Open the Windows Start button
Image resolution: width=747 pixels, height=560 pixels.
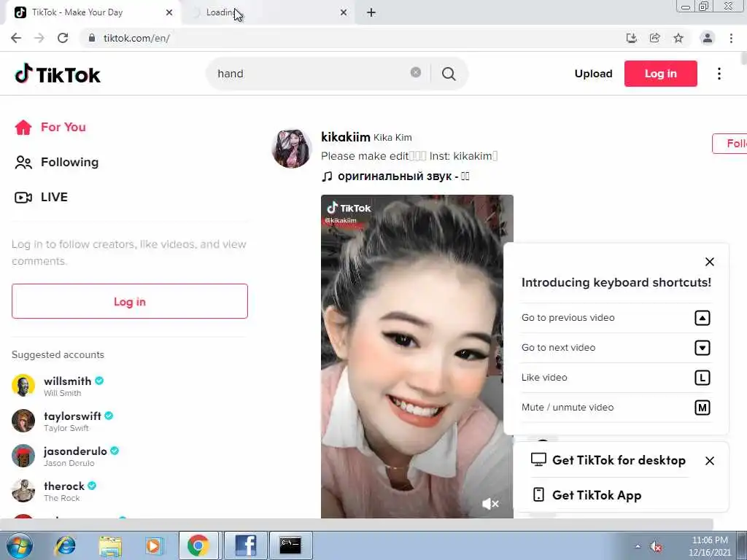tap(20, 545)
